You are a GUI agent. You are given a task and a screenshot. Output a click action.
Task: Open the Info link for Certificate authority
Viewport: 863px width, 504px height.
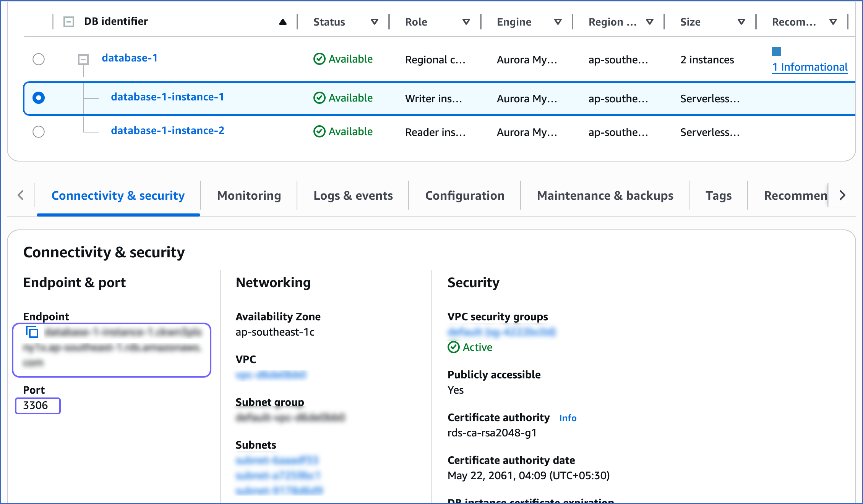point(568,418)
